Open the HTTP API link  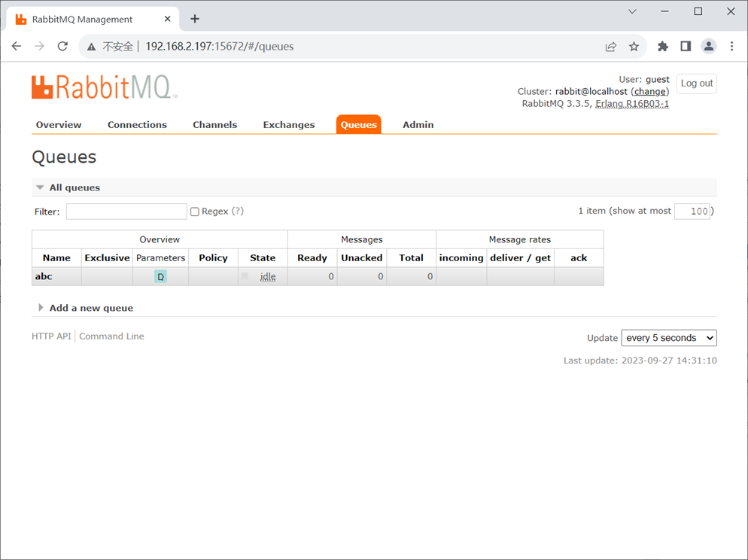click(51, 336)
